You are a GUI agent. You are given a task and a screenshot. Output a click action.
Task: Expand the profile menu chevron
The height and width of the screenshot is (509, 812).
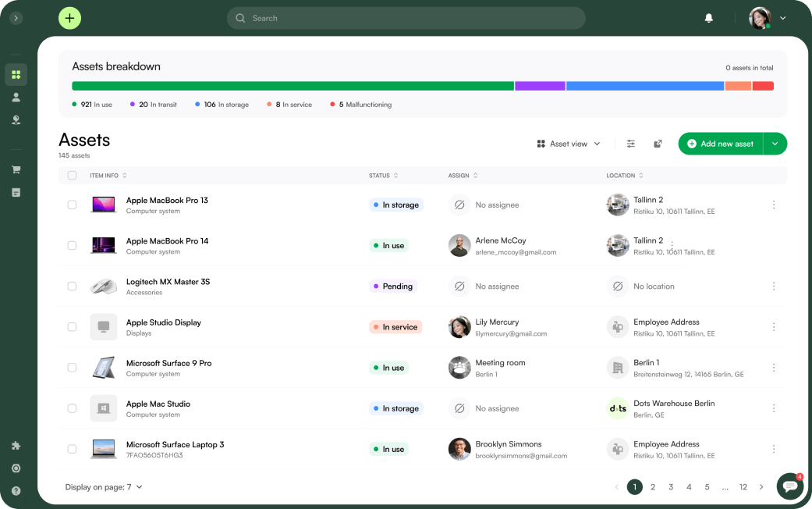pos(783,18)
